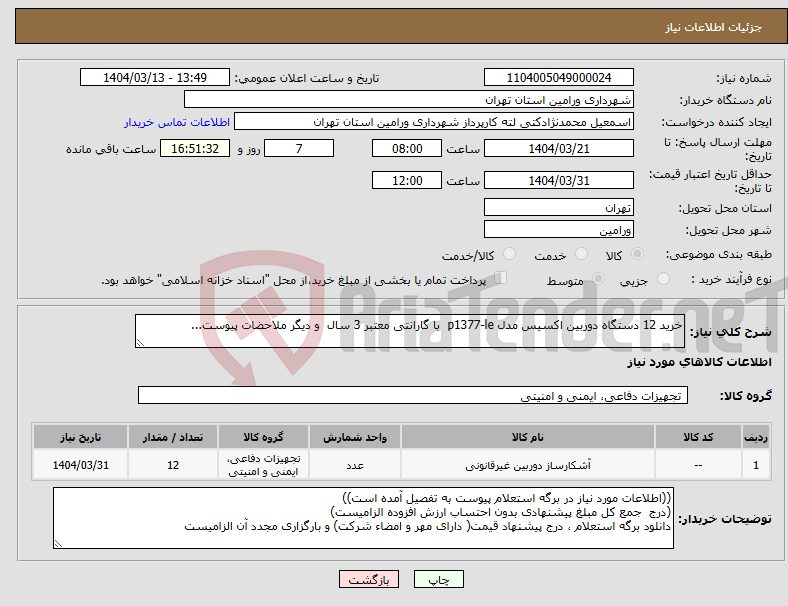Viewport: 788px width, 606px height.
Task: Click the resize handle of buyer notes box
Action: pos(58,544)
